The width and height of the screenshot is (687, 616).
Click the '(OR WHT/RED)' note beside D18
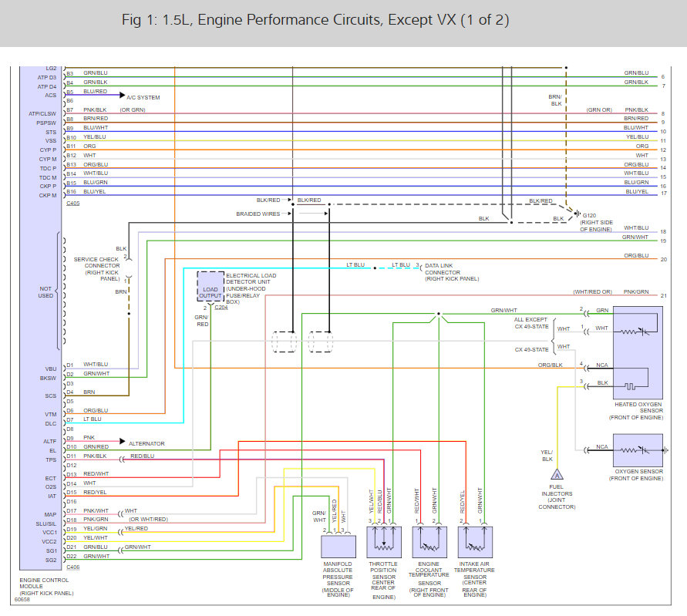[148, 520]
